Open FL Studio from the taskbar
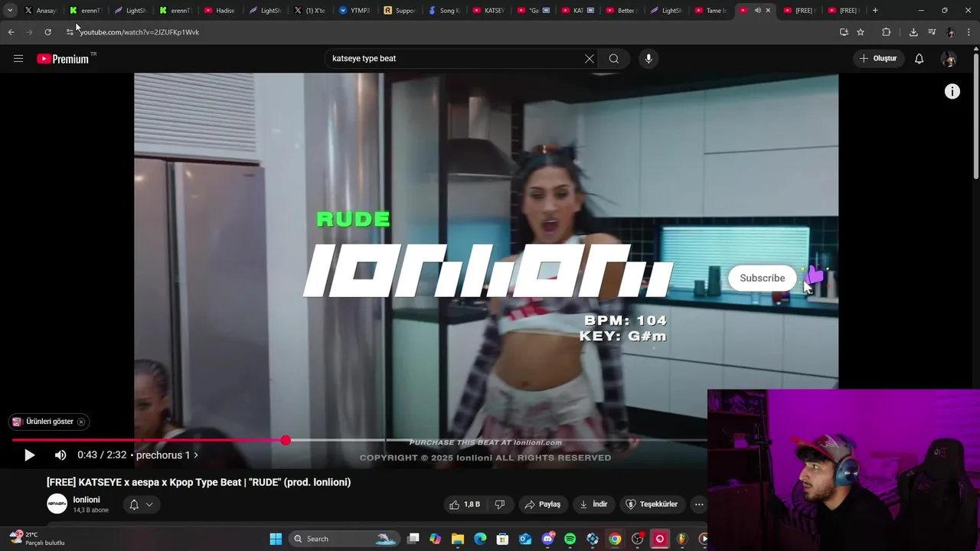980x551 pixels. click(x=681, y=539)
